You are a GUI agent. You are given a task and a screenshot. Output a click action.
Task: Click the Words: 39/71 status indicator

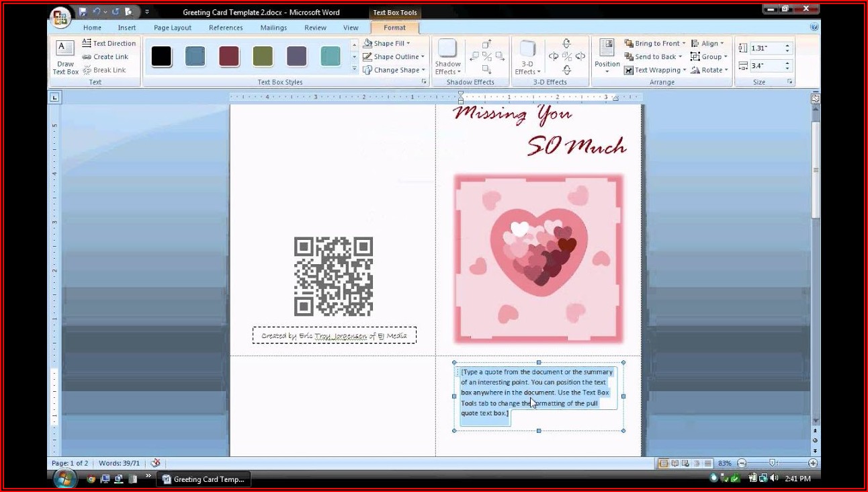119,463
